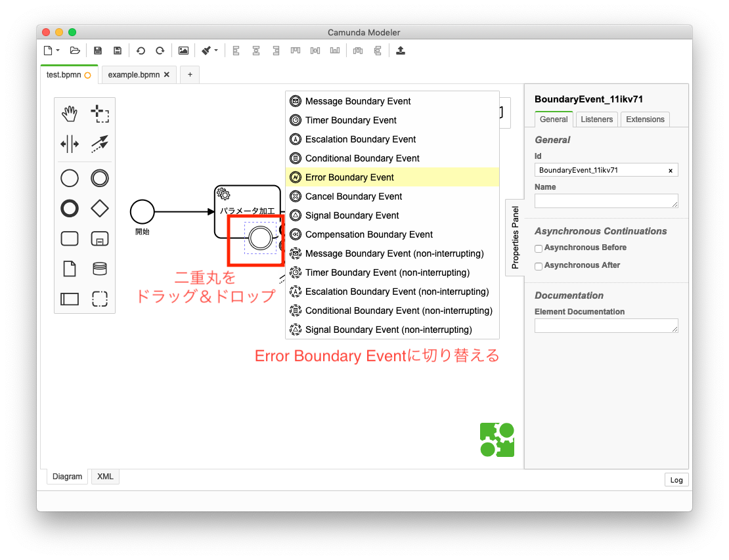Select the pool/participant shape in palette

[70, 299]
